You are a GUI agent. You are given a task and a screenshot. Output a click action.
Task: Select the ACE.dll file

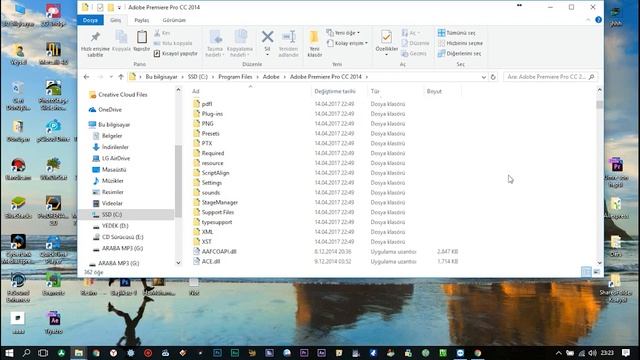point(207,261)
